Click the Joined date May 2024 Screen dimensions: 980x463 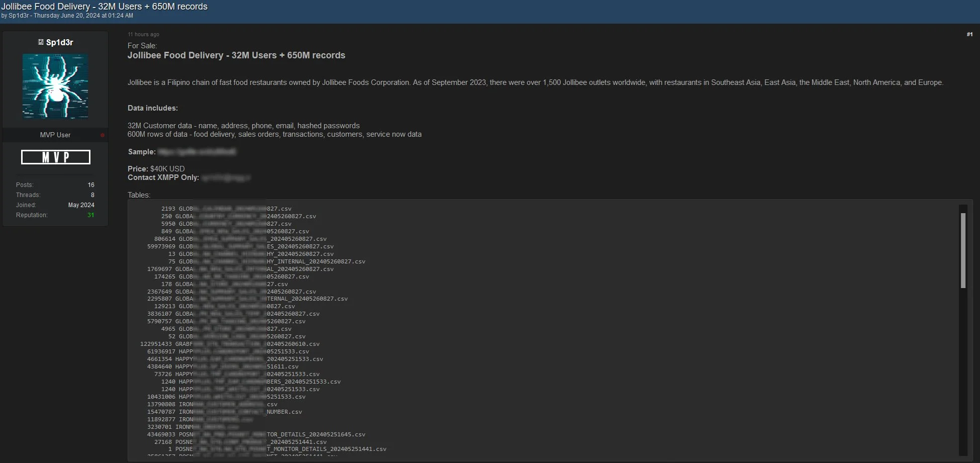(81, 205)
